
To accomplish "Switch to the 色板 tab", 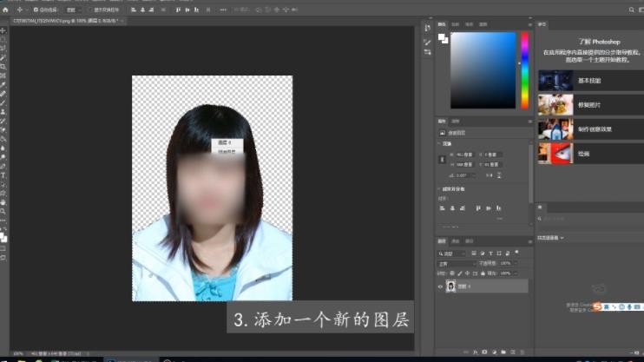I will [455, 24].
